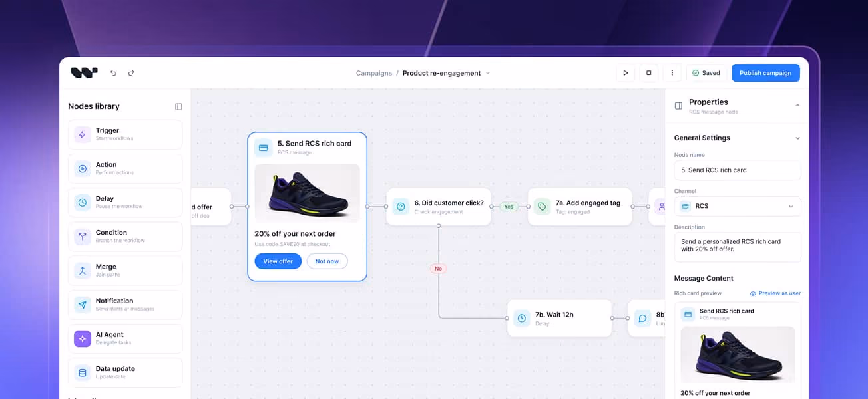Image resolution: width=868 pixels, height=399 pixels.
Task: Click the Yes branch label
Action: tap(509, 207)
